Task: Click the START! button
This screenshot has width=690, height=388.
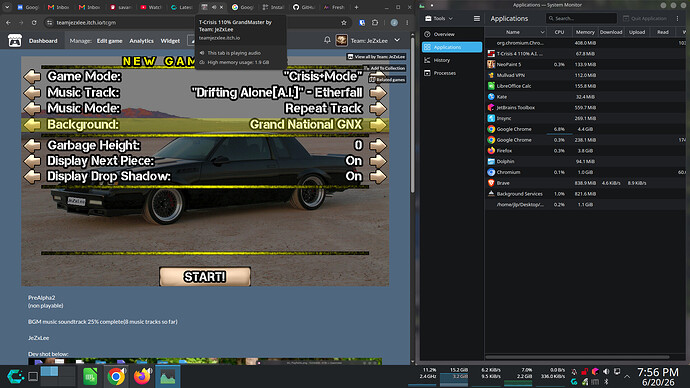Action: click(205, 277)
